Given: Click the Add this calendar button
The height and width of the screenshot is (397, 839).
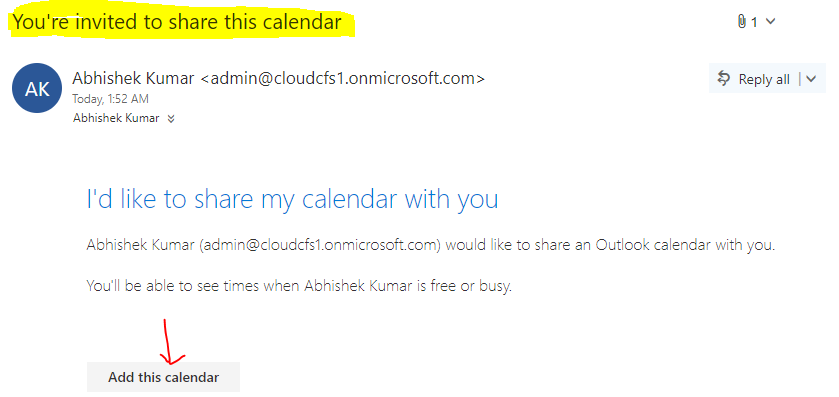Looking at the screenshot, I should click(x=163, y=377).
